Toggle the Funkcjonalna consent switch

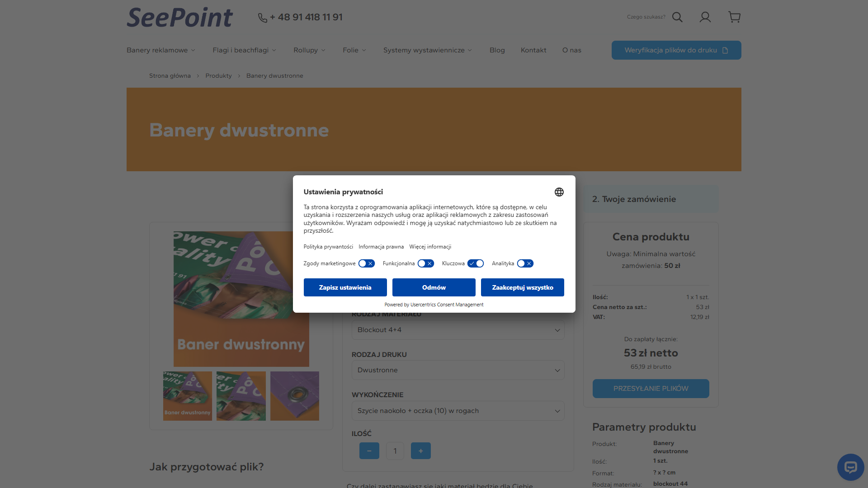point(426,263)
